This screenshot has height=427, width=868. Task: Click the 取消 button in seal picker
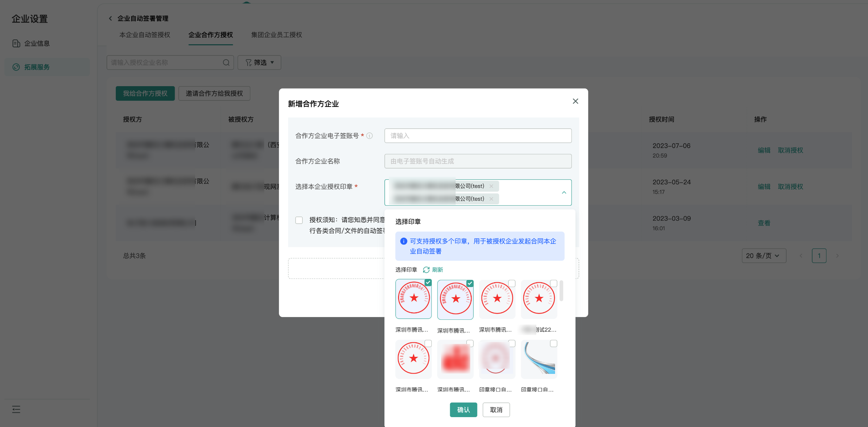tap(496, 410)
